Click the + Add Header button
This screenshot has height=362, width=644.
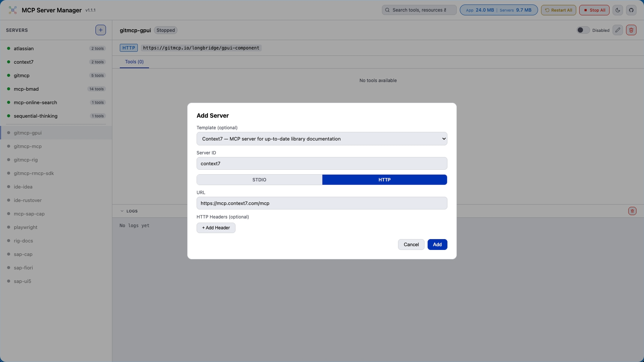216,228
